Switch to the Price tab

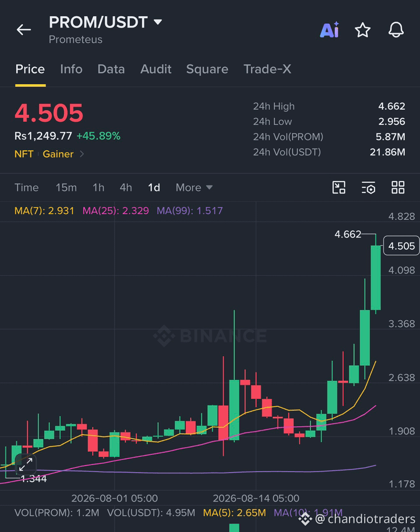click(x=30, y=69)
